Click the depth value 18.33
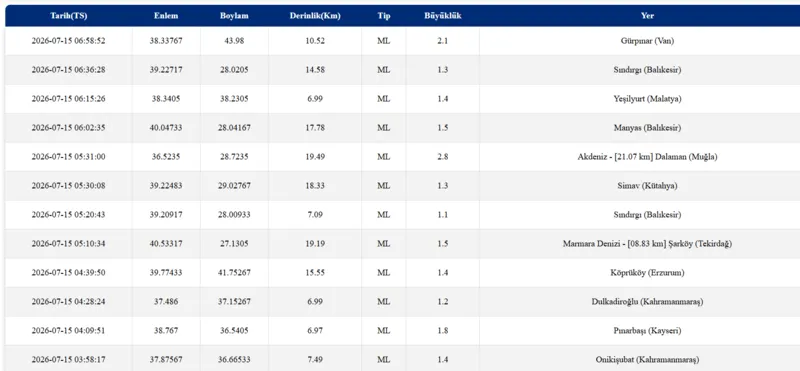This screenshot has height=371, width=800. coord(315,186)
